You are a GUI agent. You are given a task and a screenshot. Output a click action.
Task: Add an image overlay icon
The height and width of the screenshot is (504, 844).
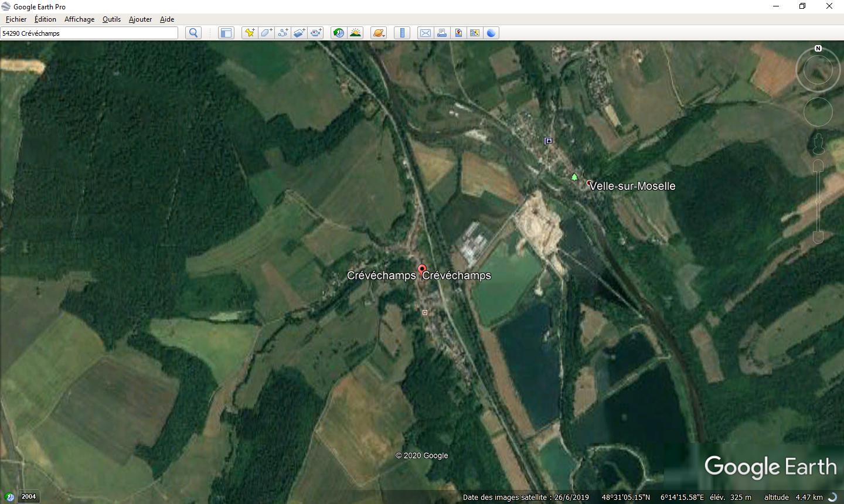[x=299, y=33]
